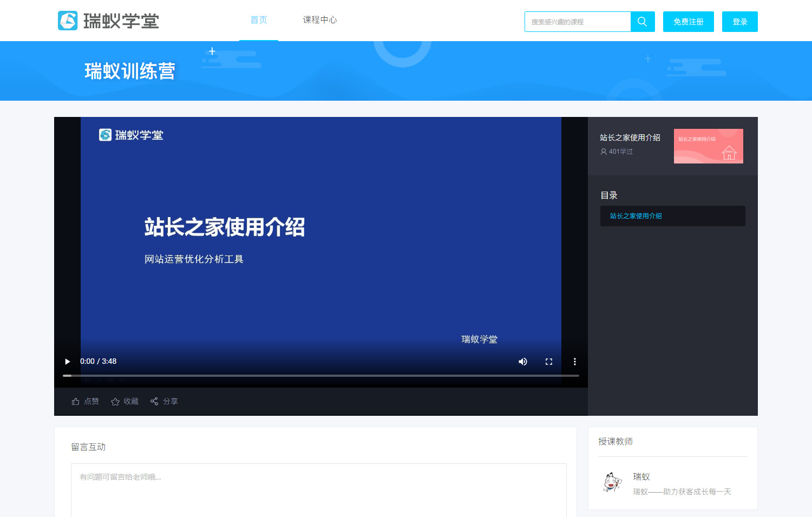
Task: Click the teacher tagline 瑞蚁——助力获客成长每一天
Action: pos(682,492)
